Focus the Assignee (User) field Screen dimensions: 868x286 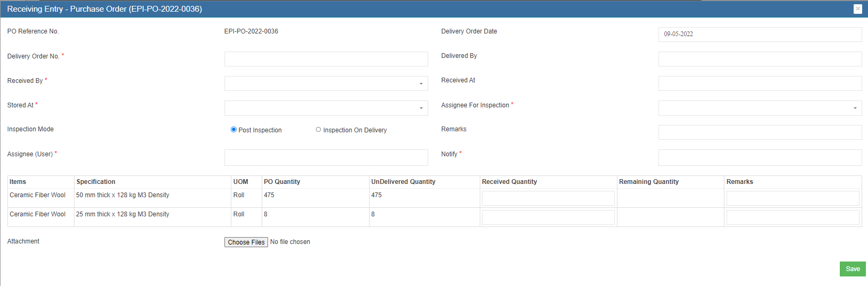(x=325, y=157)
